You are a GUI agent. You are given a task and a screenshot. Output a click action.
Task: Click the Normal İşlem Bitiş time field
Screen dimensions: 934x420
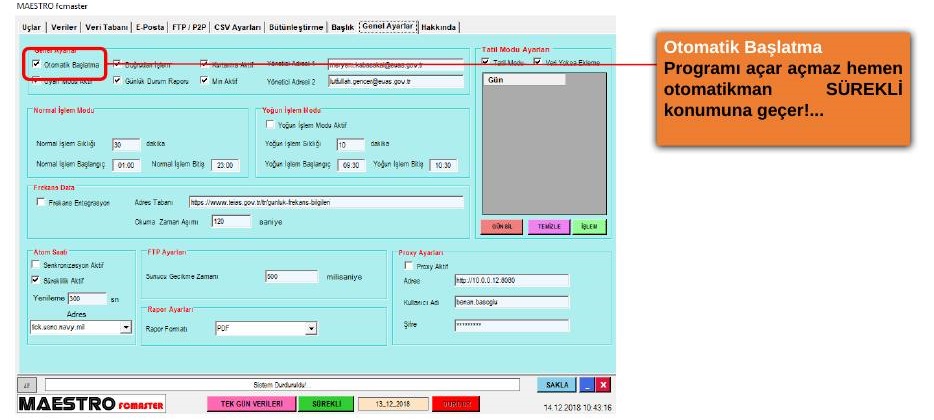click(x=225, y=166)
